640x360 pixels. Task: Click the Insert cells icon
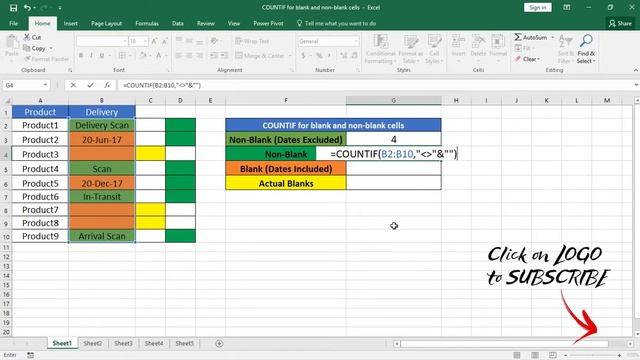click(458, 41)
